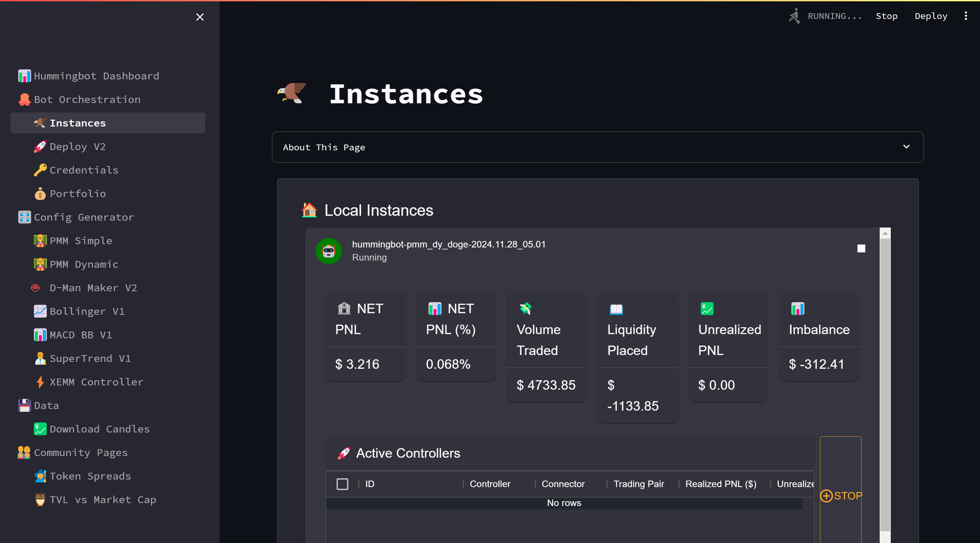Image resolution: width=980 pixels, height=543 pixels.
Task: Click the Hummingbot Dashboard chart icon
Action: [x=25, y=76]
